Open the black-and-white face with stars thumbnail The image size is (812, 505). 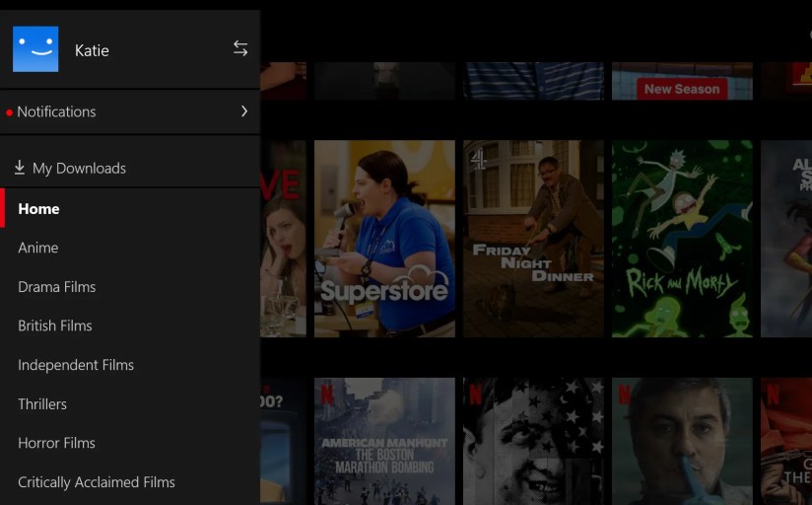533,441
